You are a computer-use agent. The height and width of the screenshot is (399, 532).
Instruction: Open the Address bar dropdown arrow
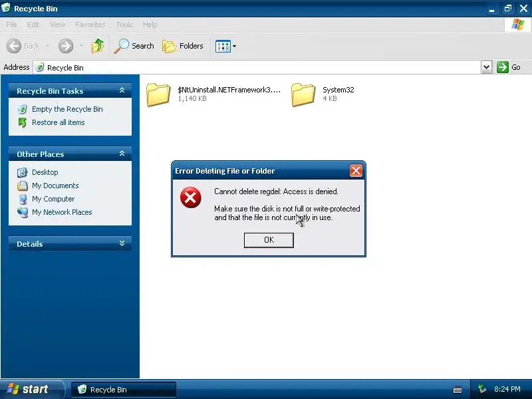coord(486,67)
